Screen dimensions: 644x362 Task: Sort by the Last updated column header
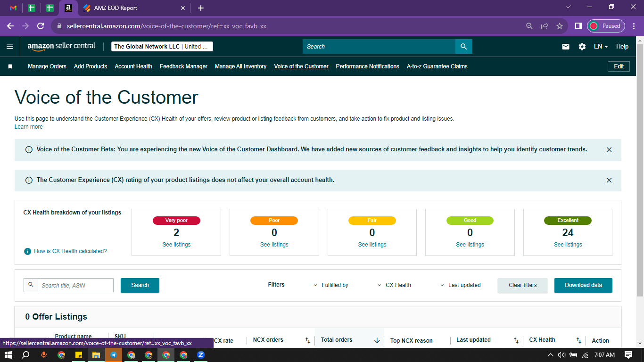point(516,340)
